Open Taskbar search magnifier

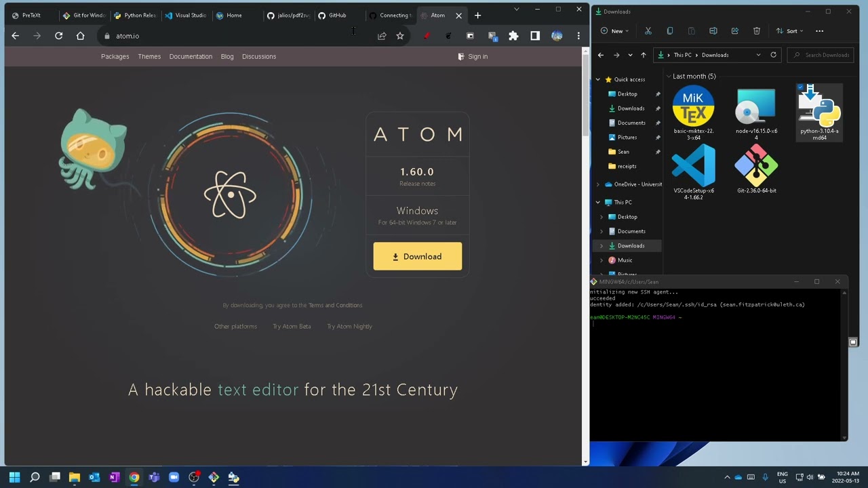pos(35,477)
